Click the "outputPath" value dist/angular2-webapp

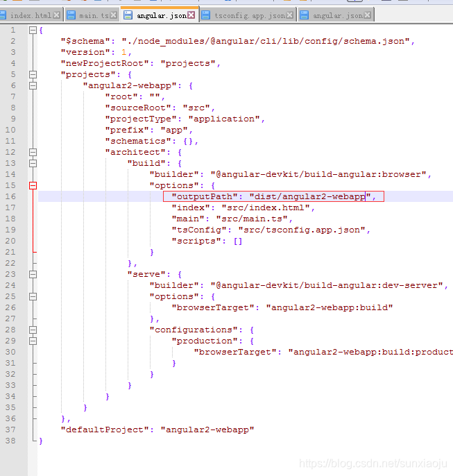click(x=309, y=197)
